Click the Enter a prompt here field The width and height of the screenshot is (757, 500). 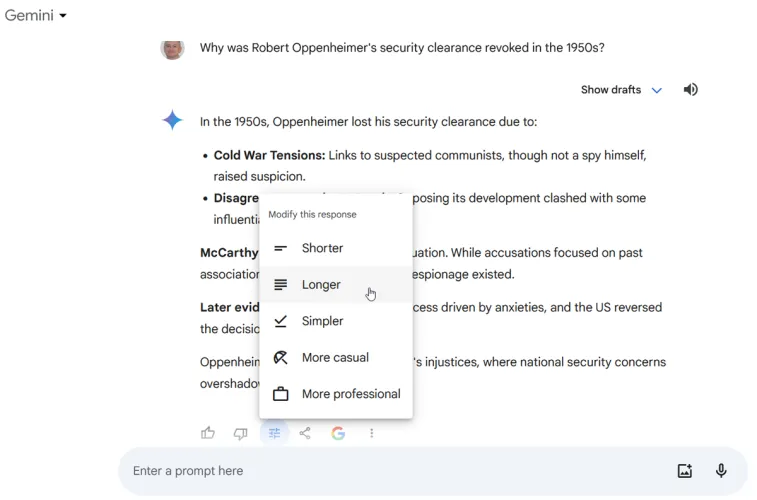(x=390, y=471)
